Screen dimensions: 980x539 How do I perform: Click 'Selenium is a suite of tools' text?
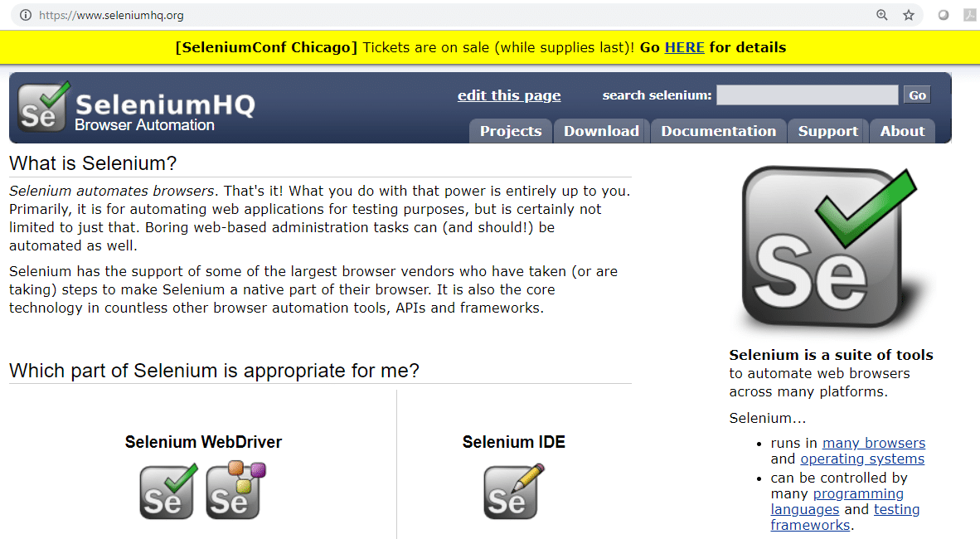(x=831, y=355)
